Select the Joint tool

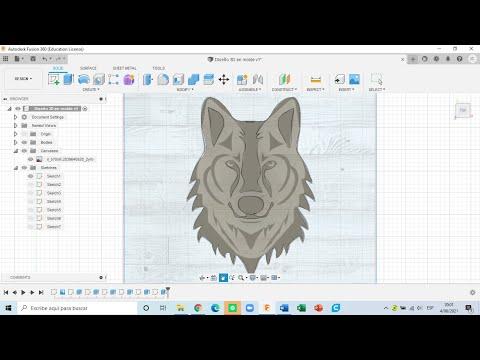(258, 79)
